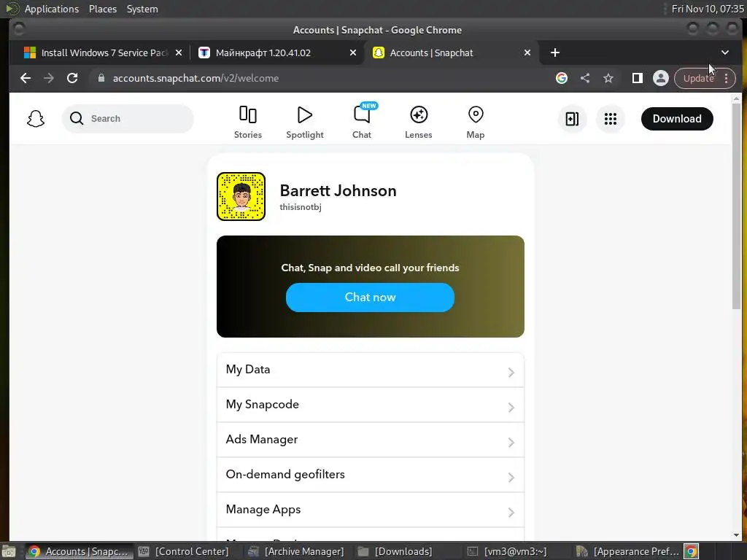Open the Manage Apps row

point(370,510)
